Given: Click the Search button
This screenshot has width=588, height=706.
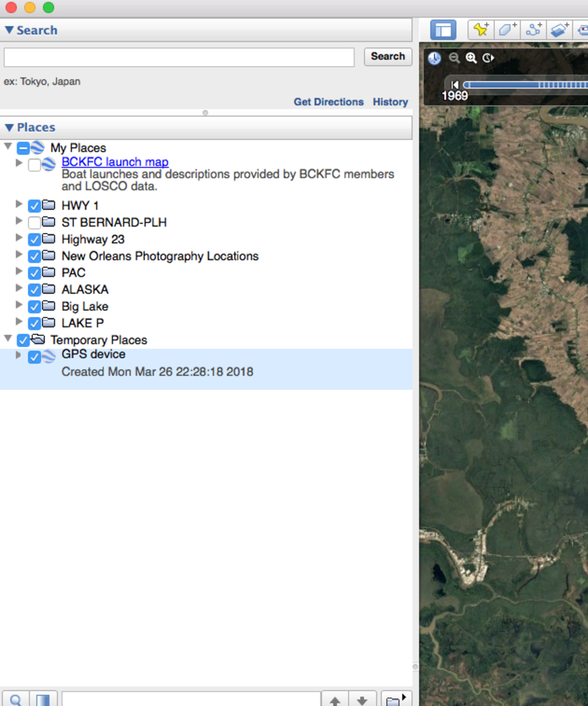Looking at the screenshot, I should point(388,56).
